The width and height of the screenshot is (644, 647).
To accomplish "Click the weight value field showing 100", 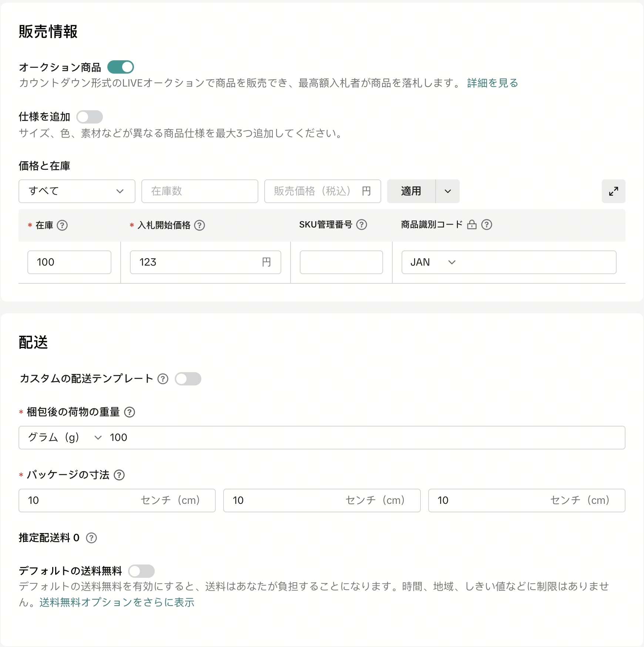I will tap(365, 438).
